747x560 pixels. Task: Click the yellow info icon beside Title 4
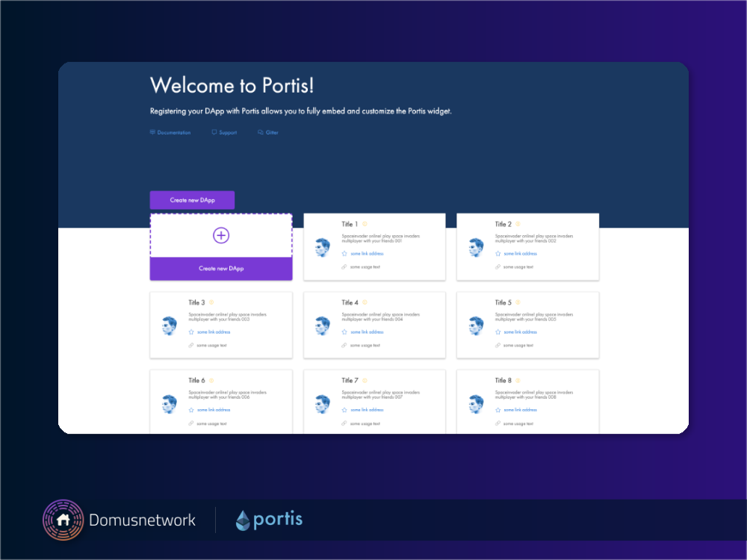(x=365, y=302)
